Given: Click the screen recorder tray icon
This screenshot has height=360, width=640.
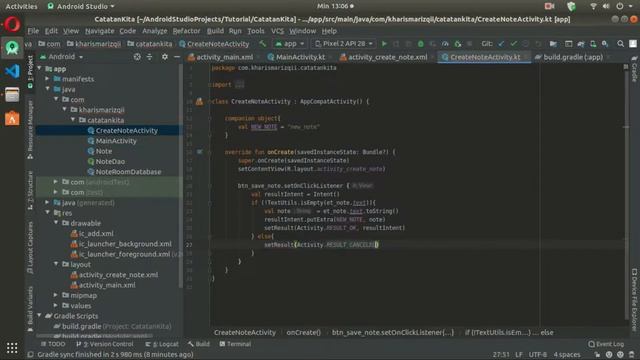Looking at the screenshot, I should [x=549, y=6].
